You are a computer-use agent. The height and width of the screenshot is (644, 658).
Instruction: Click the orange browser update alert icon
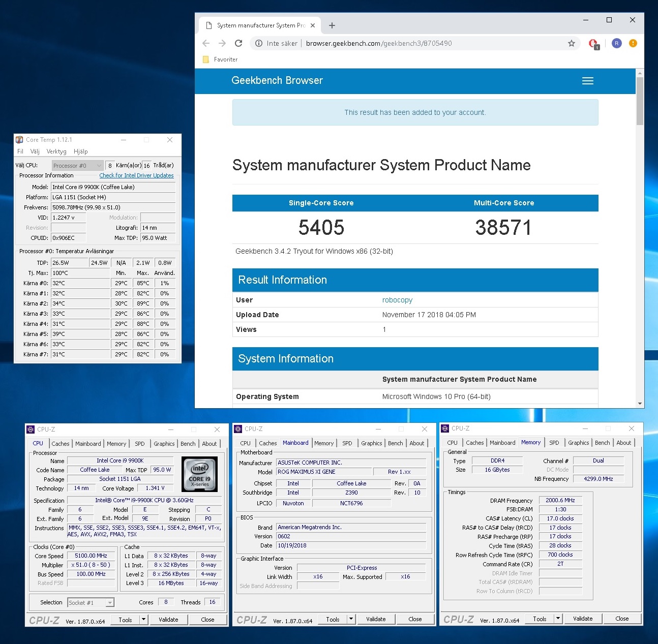(633, 43)
